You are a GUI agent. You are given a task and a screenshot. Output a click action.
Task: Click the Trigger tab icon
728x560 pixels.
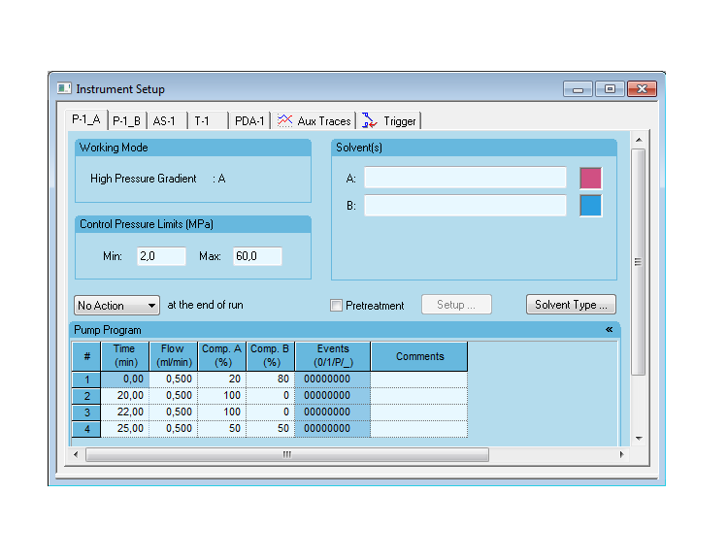tap(369, 121)
